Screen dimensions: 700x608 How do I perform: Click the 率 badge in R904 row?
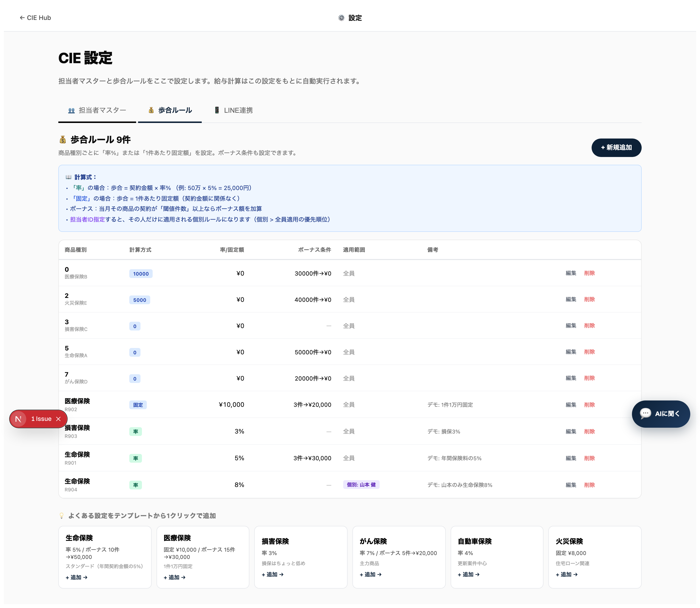pyautogui.click(x=135, y=485)
